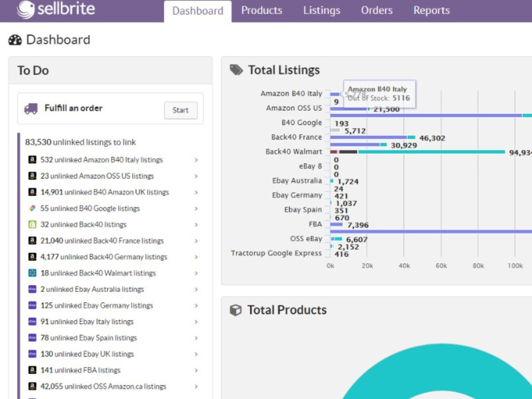The height and width of the screenshot is (399, 532).
Task: Expand 78 unlinked Ebay Spain chevron
Action: (196, 338)
